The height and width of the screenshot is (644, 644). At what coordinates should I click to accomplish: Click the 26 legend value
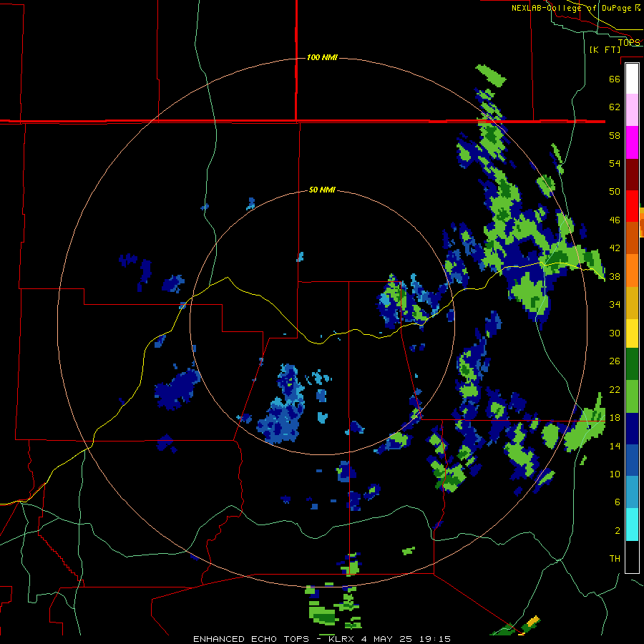tap(615, 361)
